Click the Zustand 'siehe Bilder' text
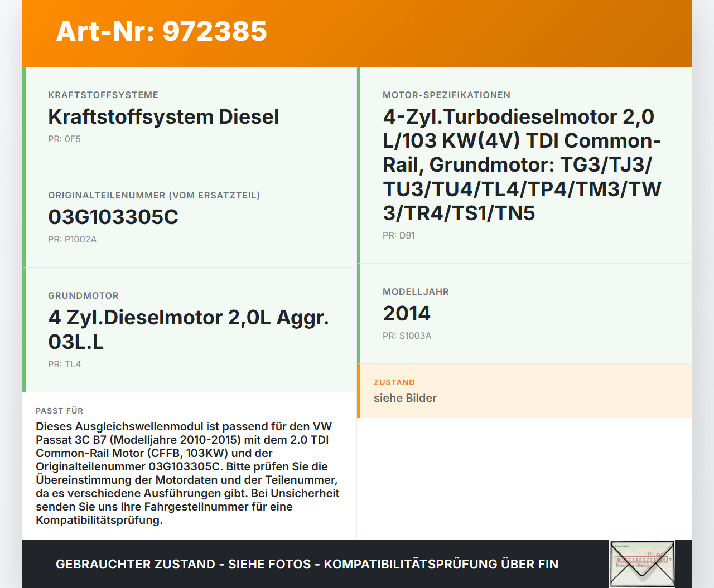This screenshot has height=588, width=714. click(405, 398)
